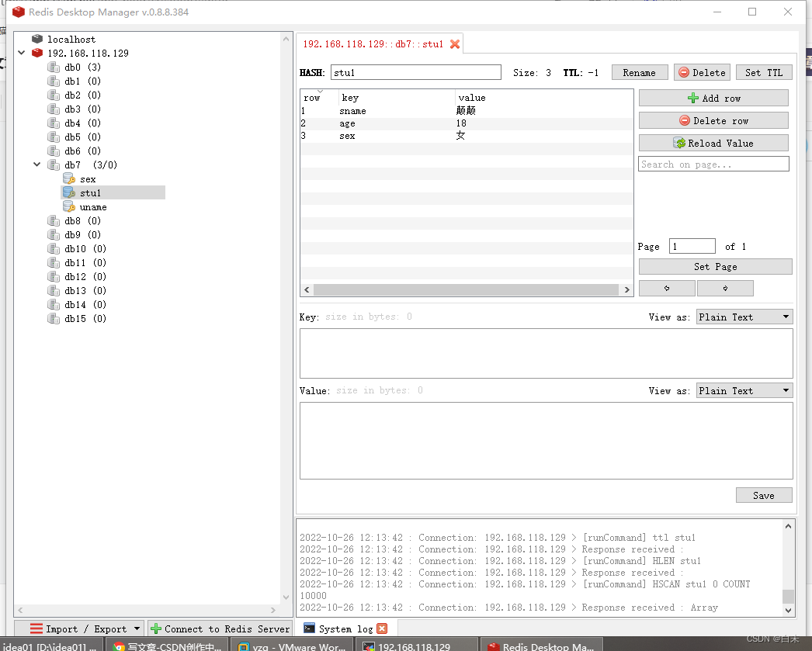
Task: Click the db14 database icon
Action: (x=54, y=304)
